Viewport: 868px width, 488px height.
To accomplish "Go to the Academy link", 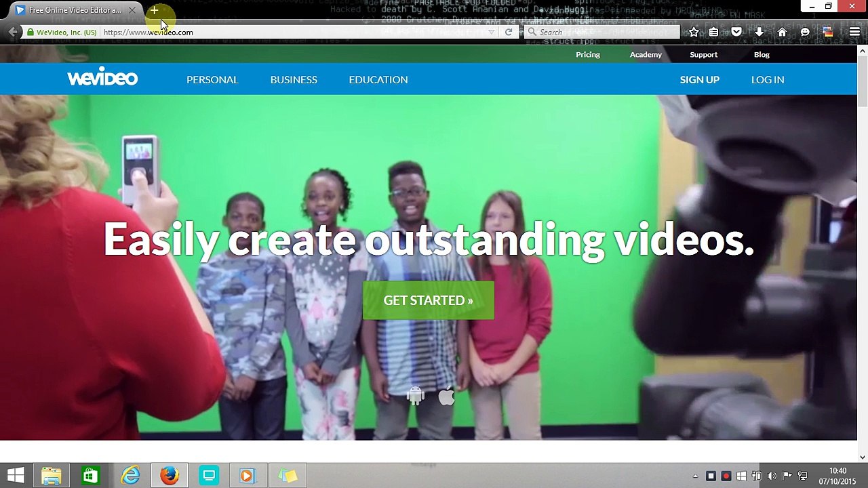I will [646, 54].
